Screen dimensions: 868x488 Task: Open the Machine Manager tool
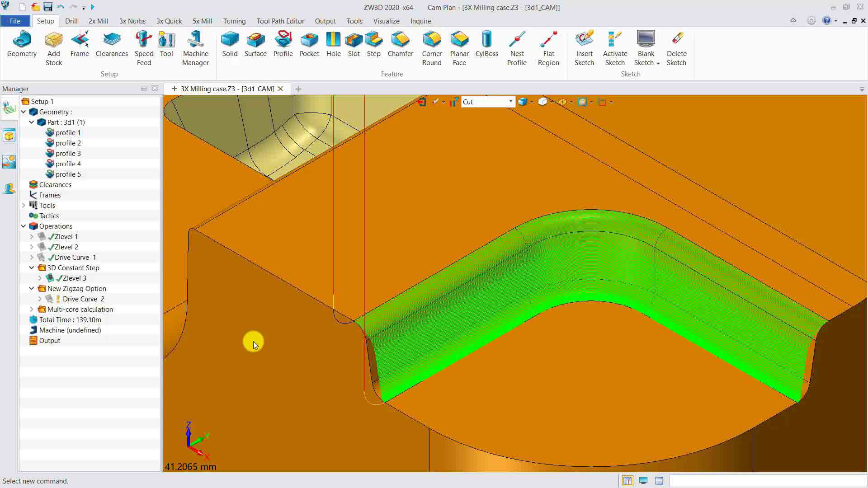195,40
